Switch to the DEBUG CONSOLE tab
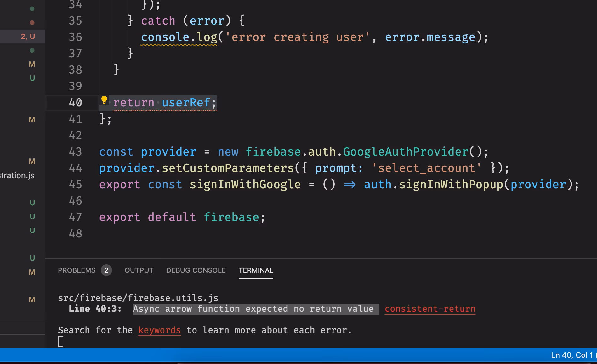The image size is (597, 364). point(196,270)
